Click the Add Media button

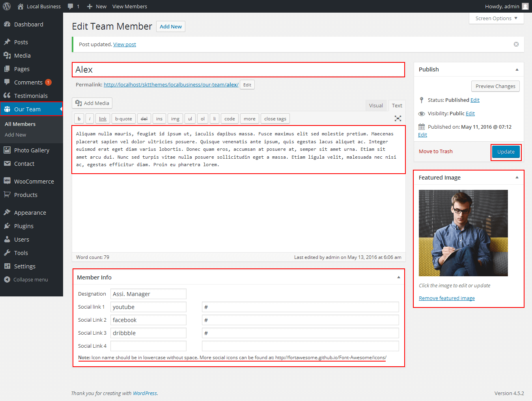[x=92, y=103]
